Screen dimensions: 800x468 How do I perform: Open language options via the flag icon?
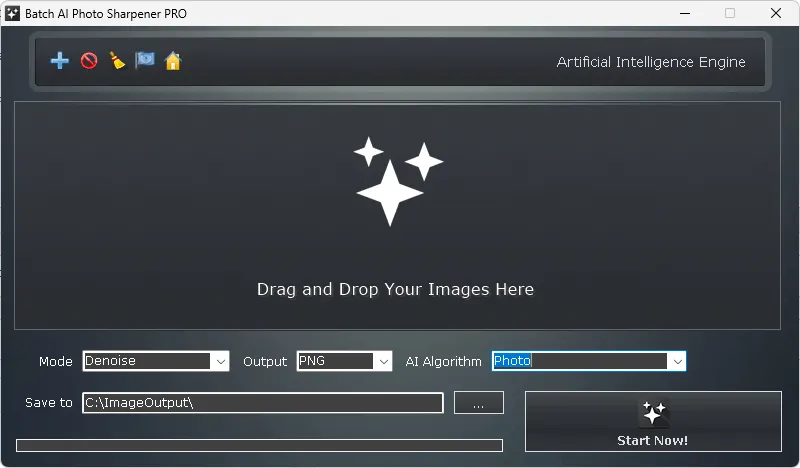coord(145,60)
